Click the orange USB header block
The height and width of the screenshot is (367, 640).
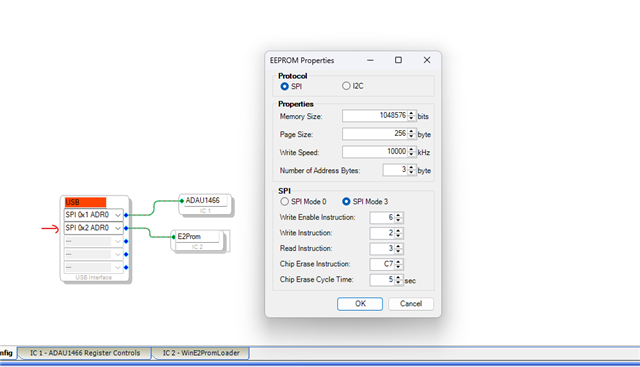(85, 202)
